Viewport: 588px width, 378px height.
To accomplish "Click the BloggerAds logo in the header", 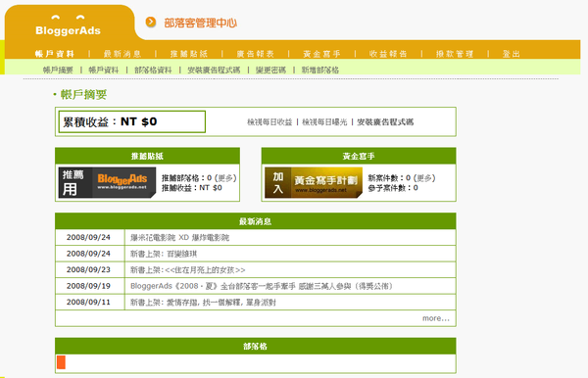I will pyautogui.click(x=68, y=26).
